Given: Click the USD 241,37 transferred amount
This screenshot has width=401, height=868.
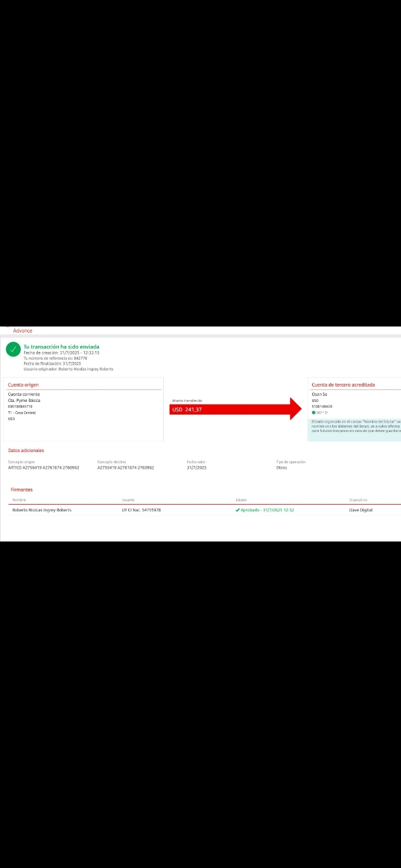Looking at the screenshot, I should 187,409.
